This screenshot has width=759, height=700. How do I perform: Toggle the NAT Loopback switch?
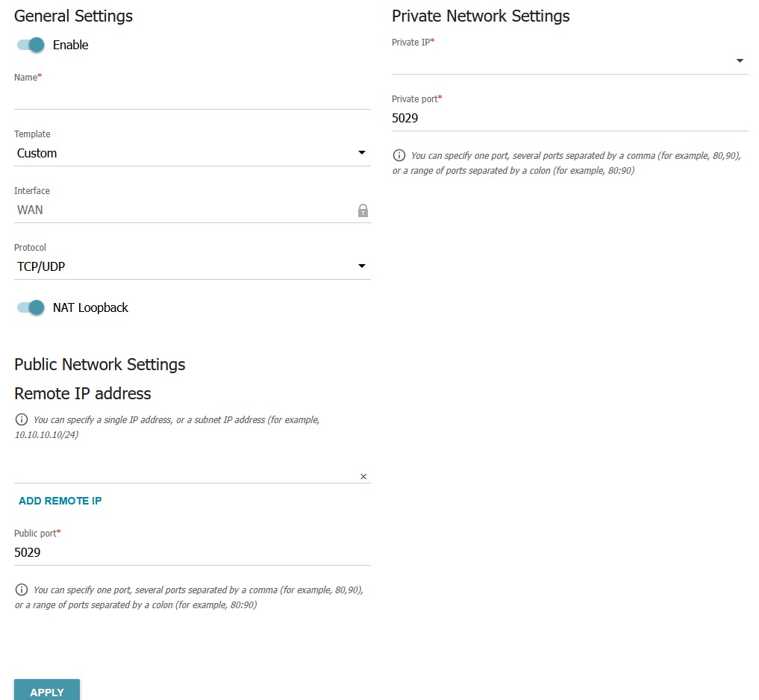(x=31, y=307)
